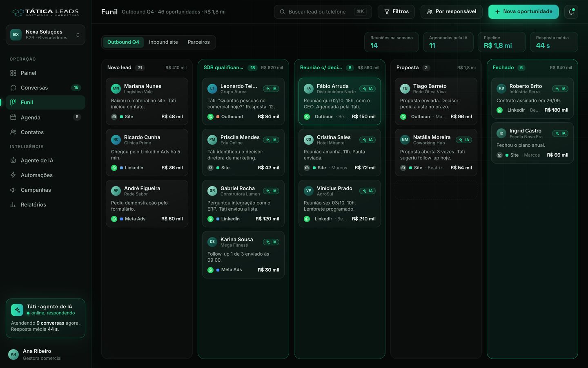
Task: Click the Tática Leads logo
Action: pos(45,12)
